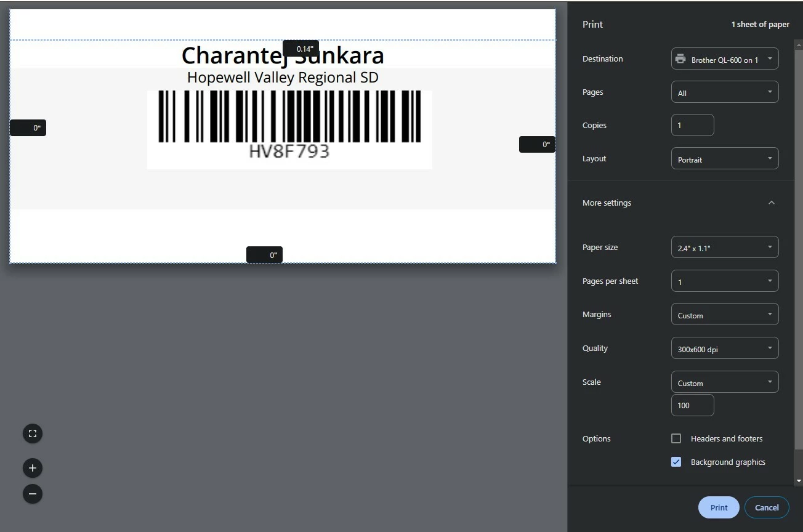Click the bottom margin 0" field

click(264, 255)
